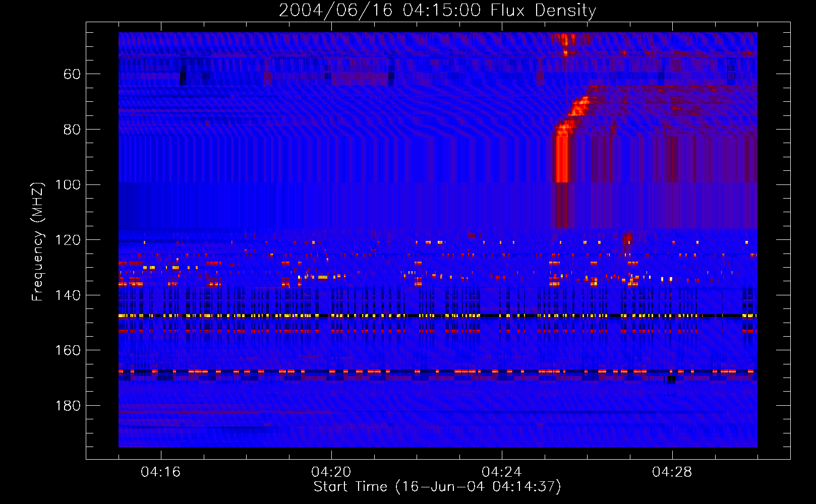Screen dimensions: 816x504
Task: Click the 180 frequency tick label
Action: click(x=68, y=406)
